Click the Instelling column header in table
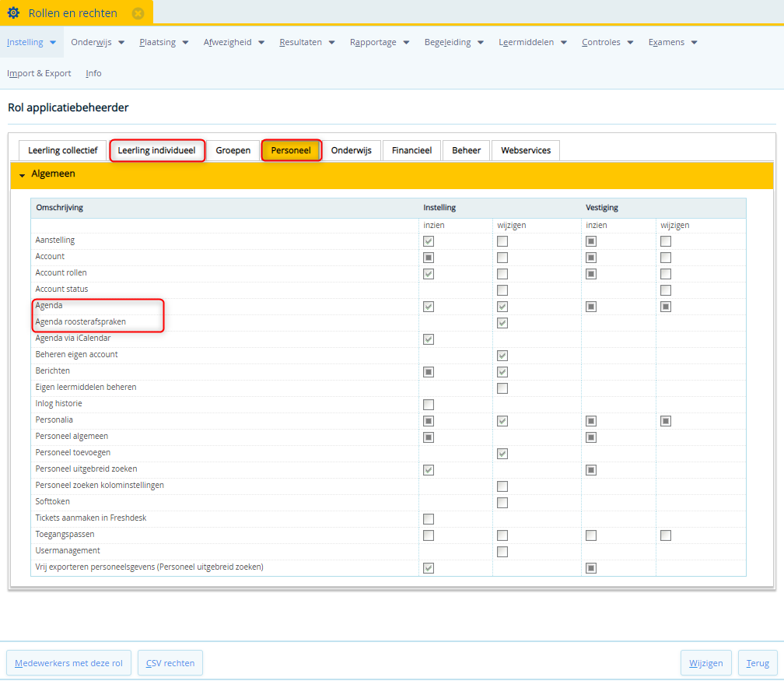Viewport: 784px width, 681px height. pyautogui.click(x=439, y=208)
